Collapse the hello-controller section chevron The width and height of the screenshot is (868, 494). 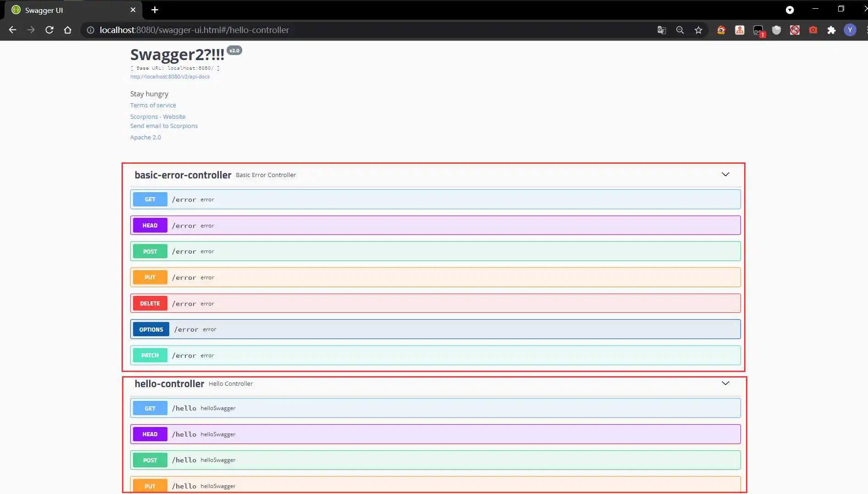pos(725,383)
